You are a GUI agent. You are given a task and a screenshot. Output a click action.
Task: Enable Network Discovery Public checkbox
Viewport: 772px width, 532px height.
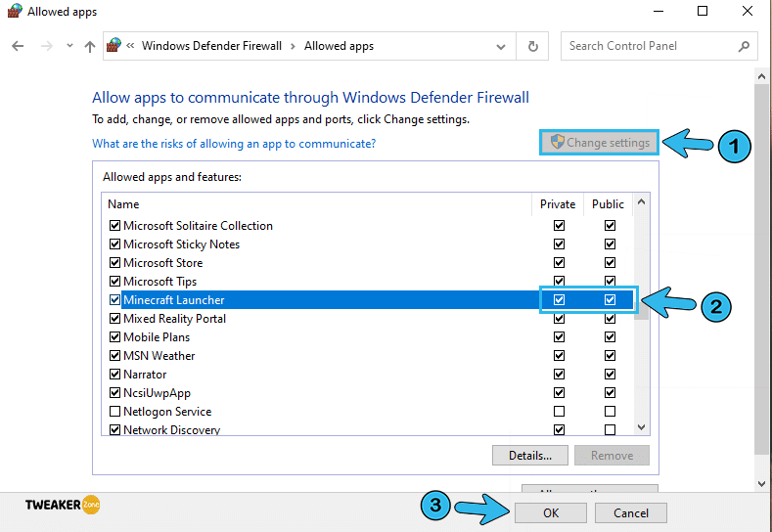(x=610, y=429)
